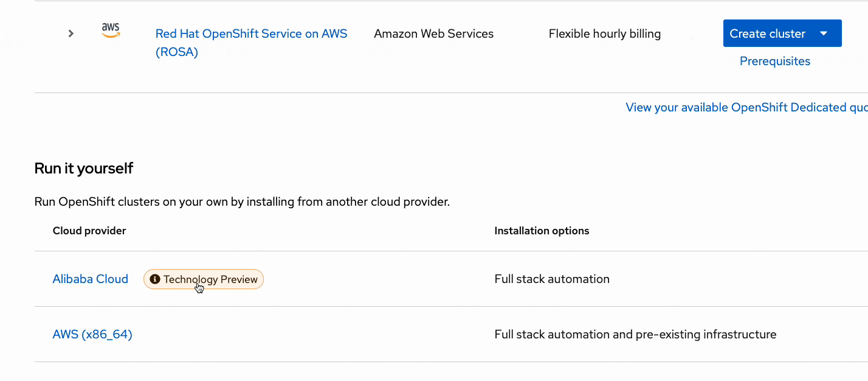Click the "Run OpenShift clusters on your own" description
Viewport: 868px width, 381px height.
242,201
